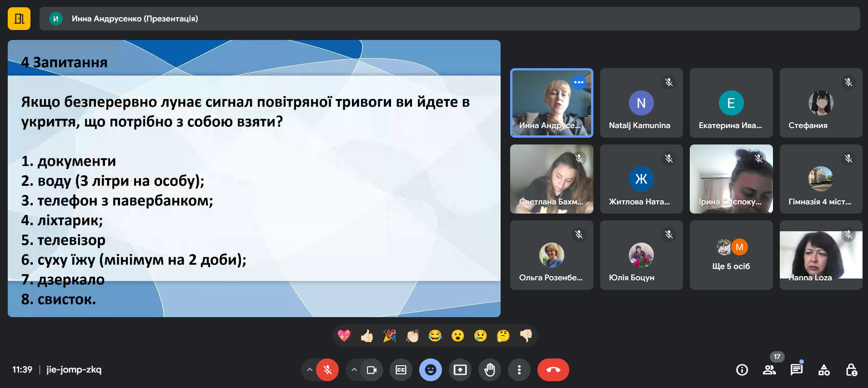Click the present screen button

[460, 370]
